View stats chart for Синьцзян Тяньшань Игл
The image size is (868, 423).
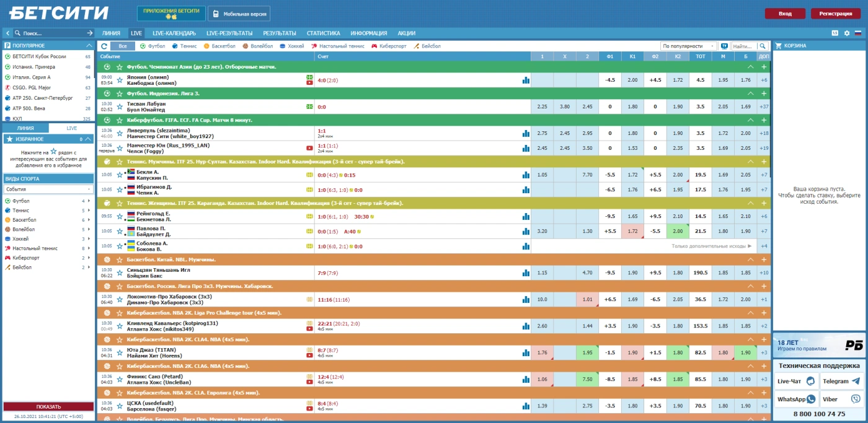pyautogui.click(x=526, y=273)
